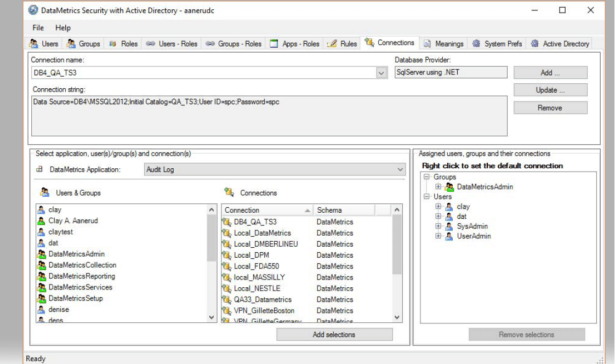The width and height of the screenshot is (615, 364).
Task: Click the group icon beside DataMetricsCollection
Action: point(42,265)
